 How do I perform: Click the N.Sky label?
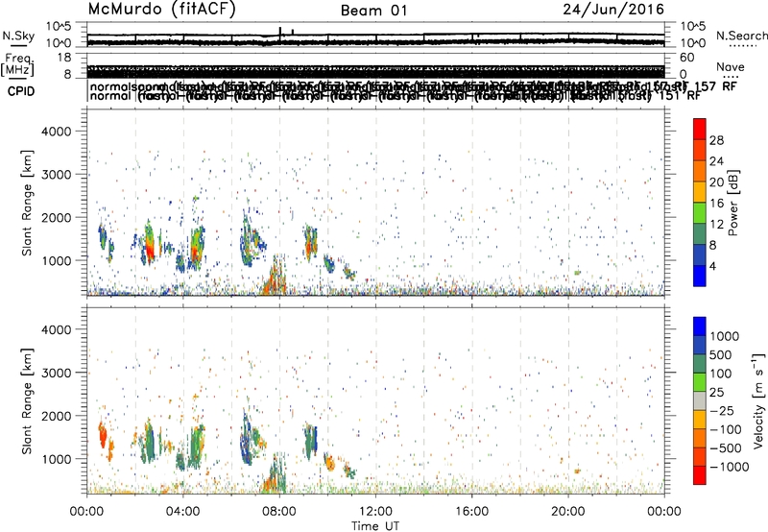click(x=18, y=36)
